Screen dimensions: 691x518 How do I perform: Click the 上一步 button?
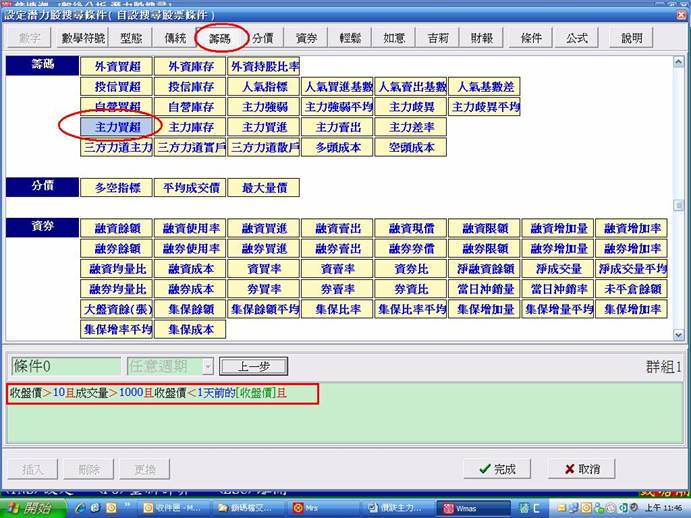click(252, 366)
